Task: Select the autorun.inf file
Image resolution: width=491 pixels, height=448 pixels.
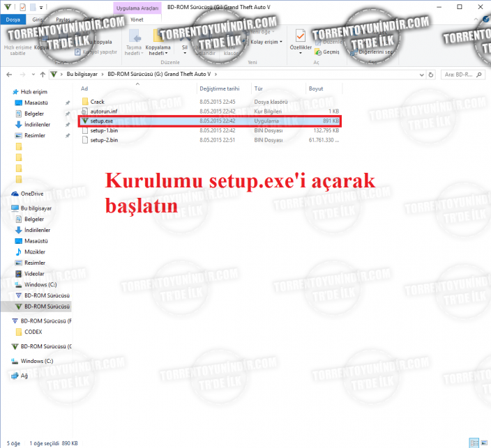Action: [x=104, y=111]
